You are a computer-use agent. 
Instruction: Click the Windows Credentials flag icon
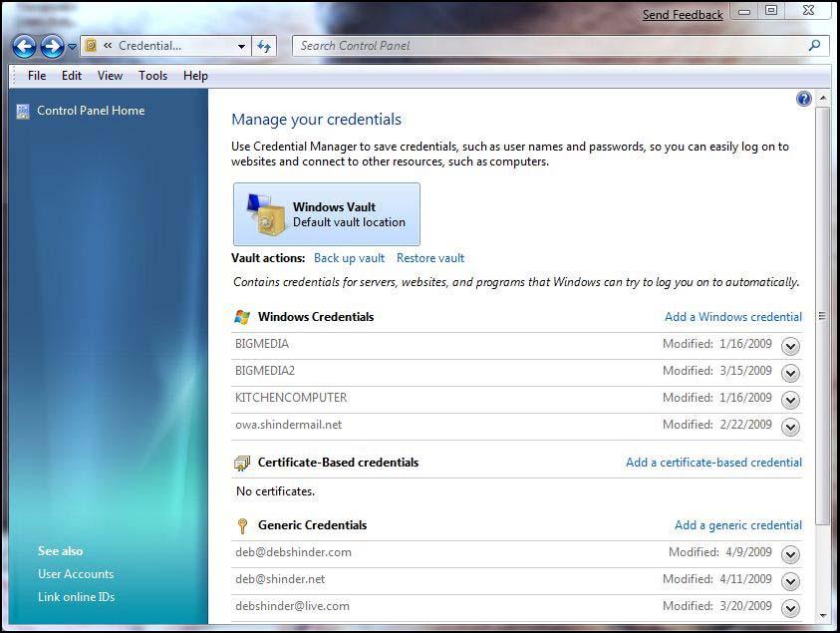tap(242, 317)
